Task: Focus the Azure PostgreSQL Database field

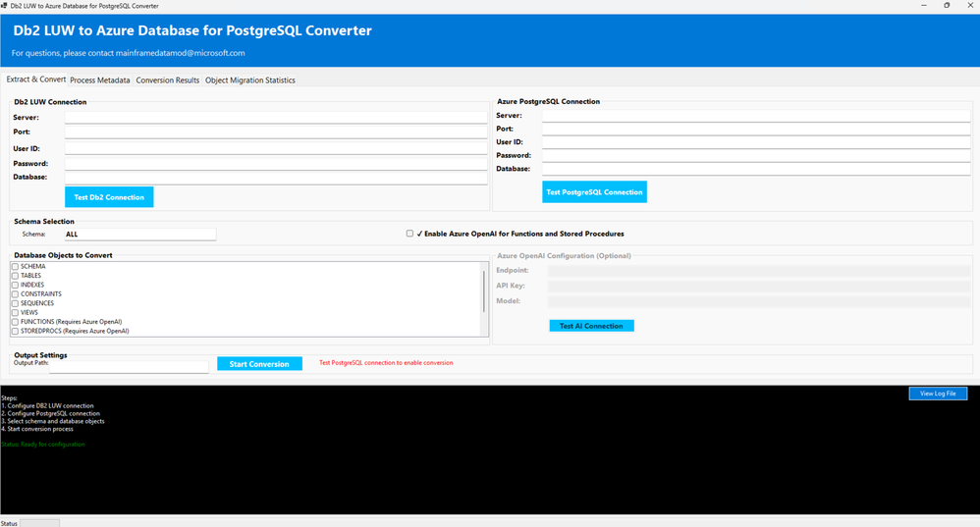Action: pyautogui.click(x=756, y=169)
